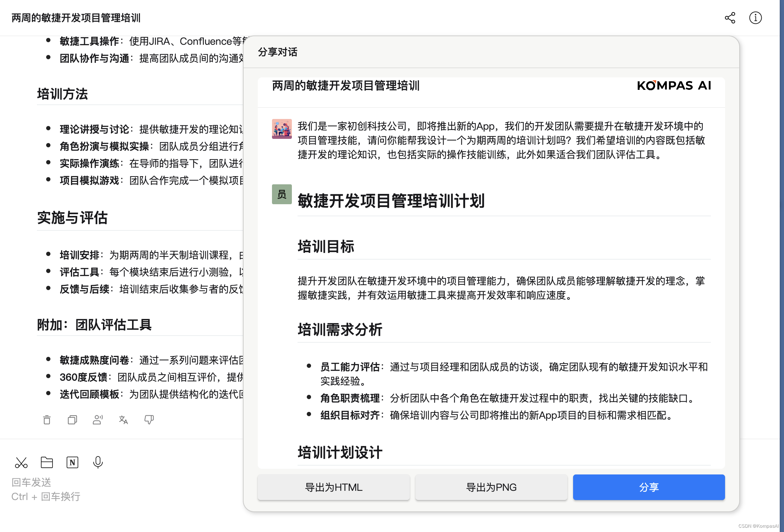Click the 导出为HTML button

[333, 487]
